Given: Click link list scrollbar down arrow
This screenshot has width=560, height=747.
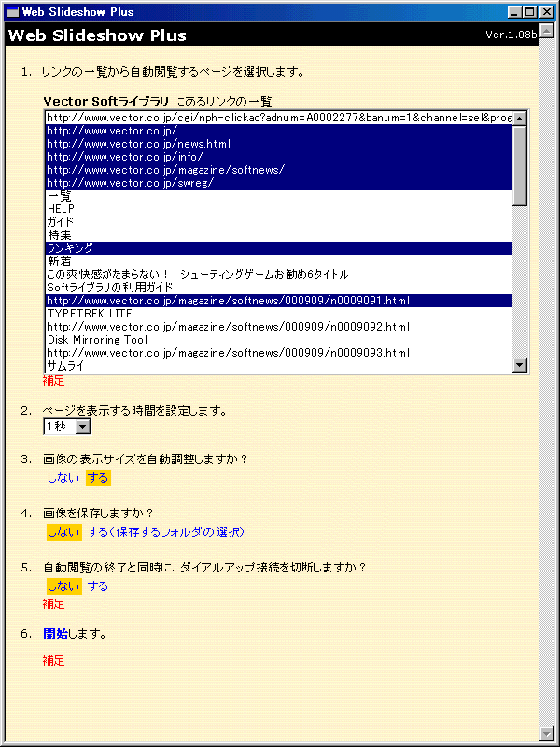Looking at the screenshot, I should tap(520, 365).
